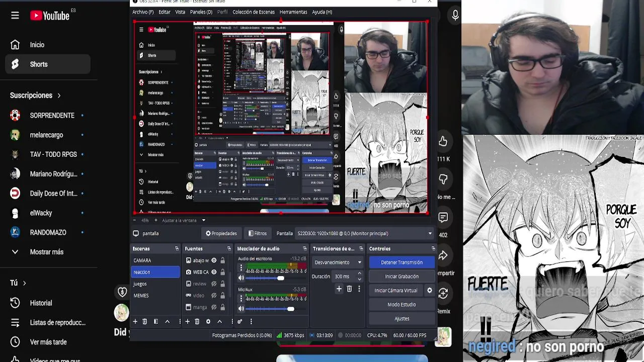
Task: Select the 'juegos' scene
Action: coord(155,284)
